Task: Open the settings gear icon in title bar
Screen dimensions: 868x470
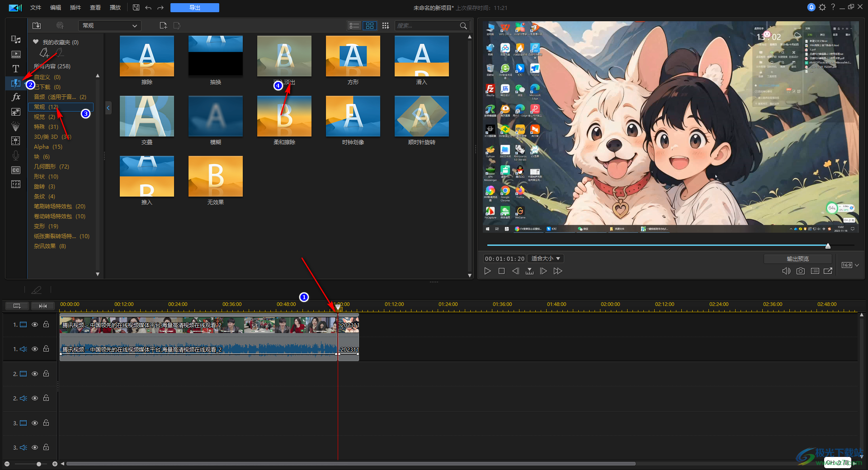Action: point(822,7)
